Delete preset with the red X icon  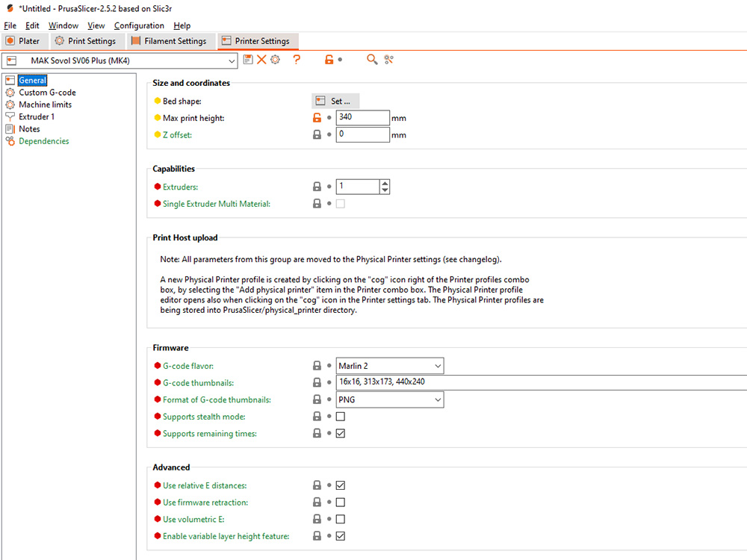click(x=261, y=60)
